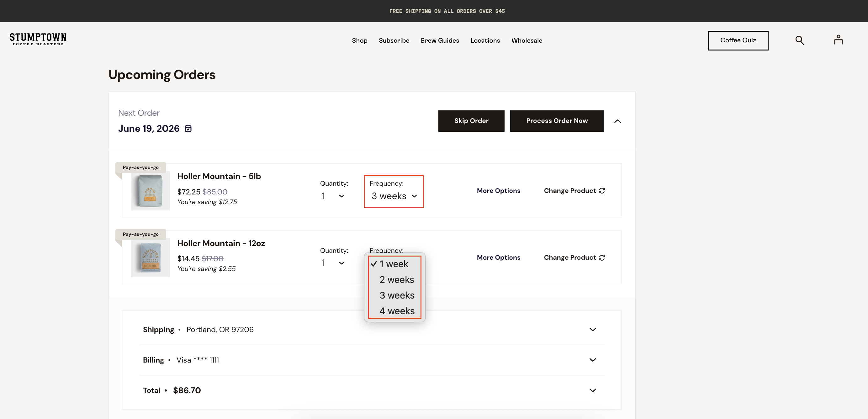This screenshot has width=868, height=419.
Task: Click the free shipping announcement banner
Action: pyautogui.click(x=447, y=11)
